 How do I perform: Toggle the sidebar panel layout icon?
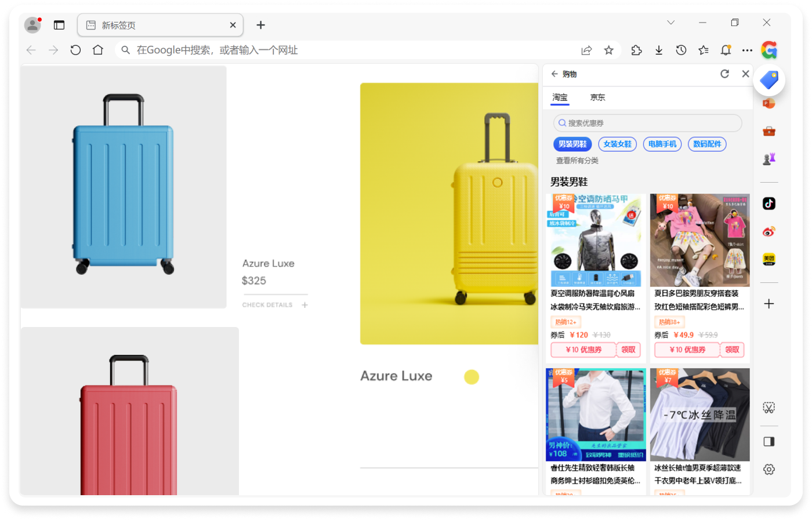769,442
